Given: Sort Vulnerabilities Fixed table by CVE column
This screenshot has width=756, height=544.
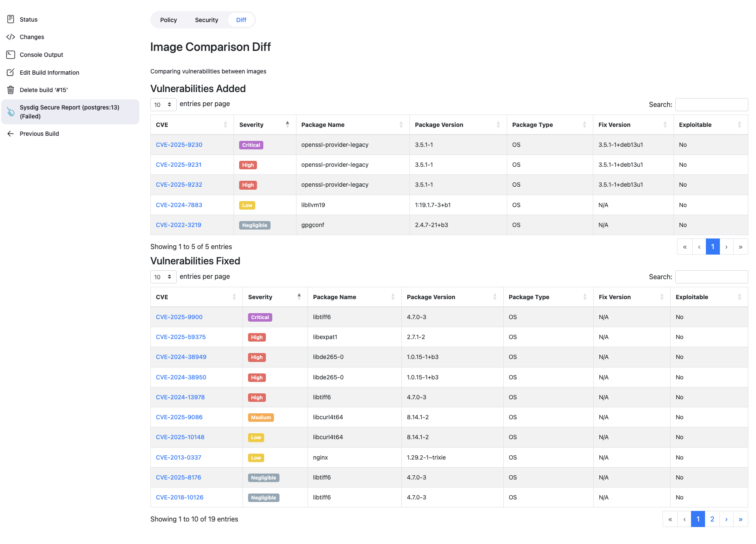Looking at the screenshot, I should pyautogui.click(x=234, y=297).
